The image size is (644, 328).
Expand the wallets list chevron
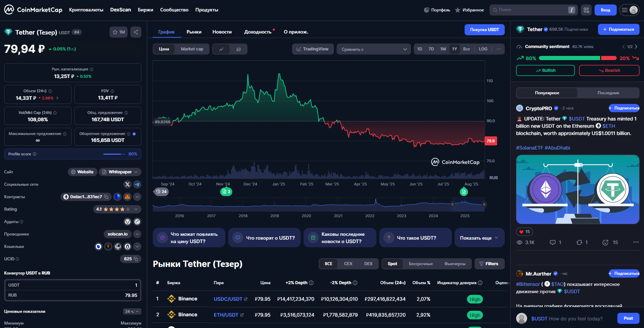(137, 247)
